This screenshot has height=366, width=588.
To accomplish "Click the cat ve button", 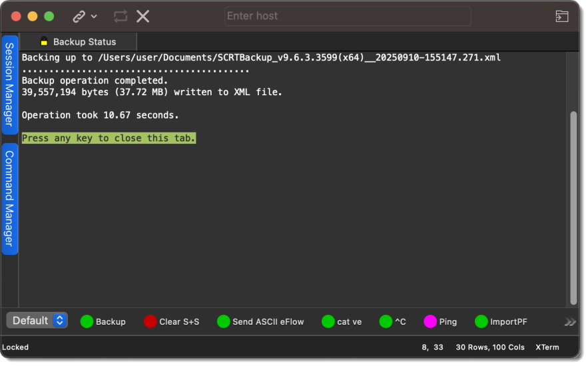I will coord(342,321).
